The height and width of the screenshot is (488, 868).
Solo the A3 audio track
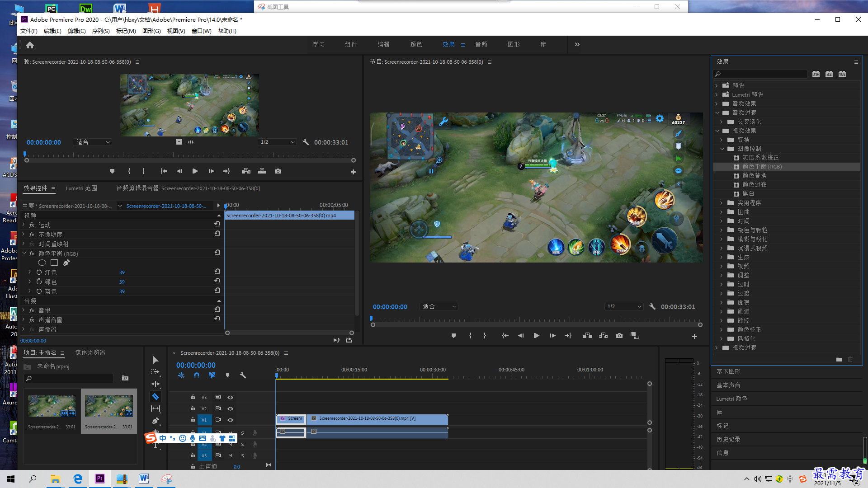tap(242, 455)
